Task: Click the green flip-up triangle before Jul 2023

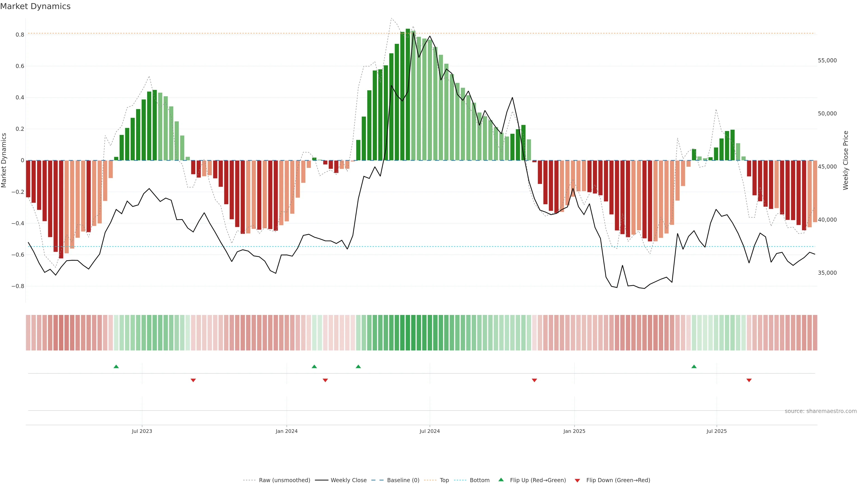Action: (116, 366)
